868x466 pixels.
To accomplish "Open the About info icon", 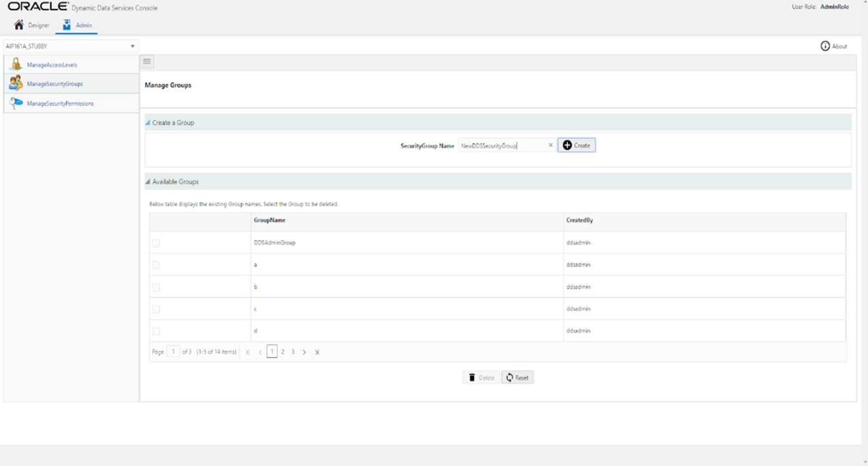I will click(x=824, y=46).
